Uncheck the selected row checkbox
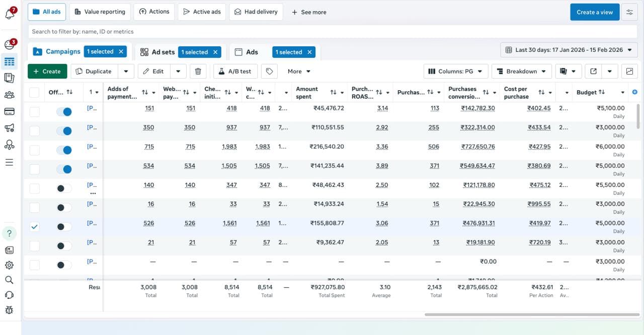Screen dimensions: 644x335 click(34, 227)
